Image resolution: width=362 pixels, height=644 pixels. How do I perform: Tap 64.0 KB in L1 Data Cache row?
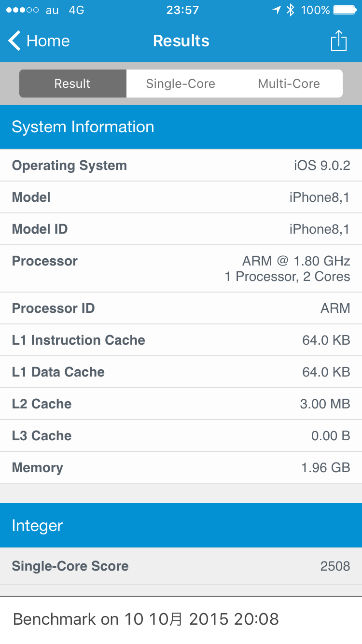pyautogui.click(x=326, y=372)
